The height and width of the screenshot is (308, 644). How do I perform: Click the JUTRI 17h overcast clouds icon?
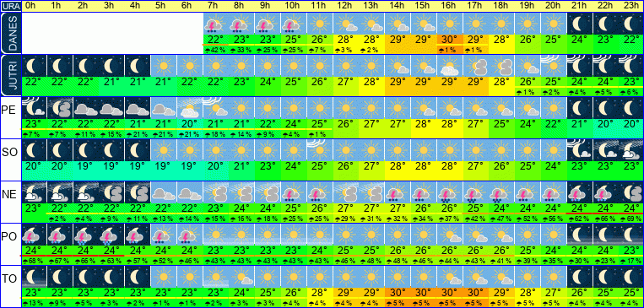tap(475, 65)
